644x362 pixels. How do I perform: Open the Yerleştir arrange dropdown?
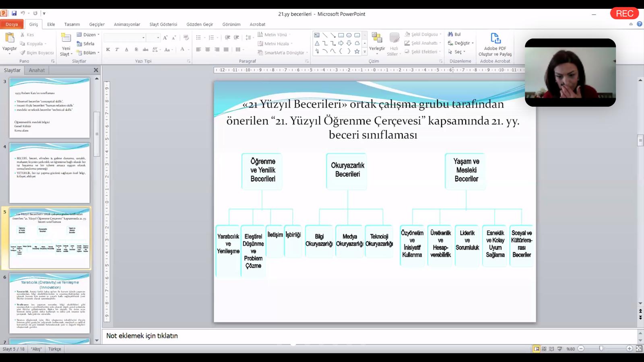tap(377, 43)
